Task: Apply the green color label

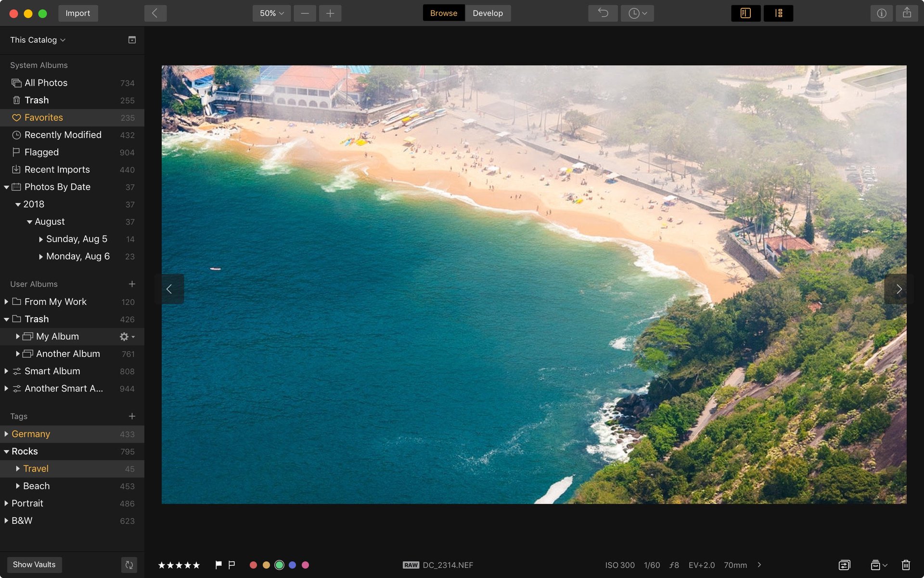Action: (x=279, y=565)
